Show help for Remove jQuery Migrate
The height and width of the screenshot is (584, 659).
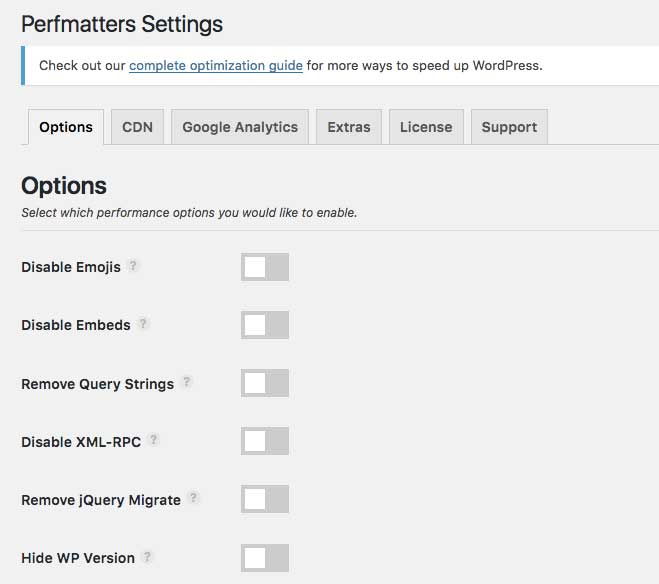pyautogui.click(x=194, y=498)
